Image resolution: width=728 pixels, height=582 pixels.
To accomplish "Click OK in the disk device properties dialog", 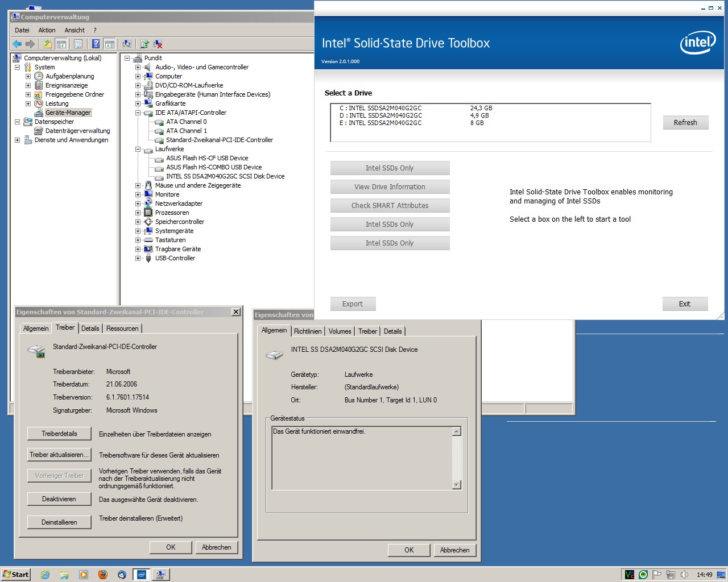I will (x=409, y=550).
